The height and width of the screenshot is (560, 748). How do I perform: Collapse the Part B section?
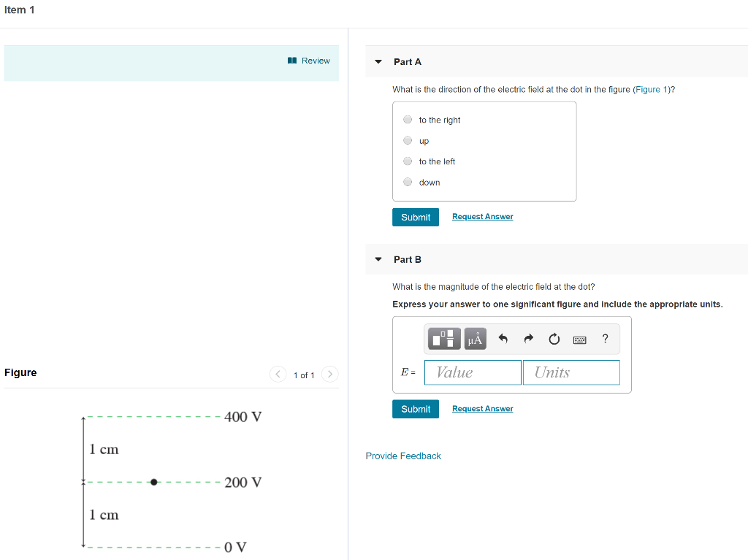pyautogui.click(x=378, y=259)
